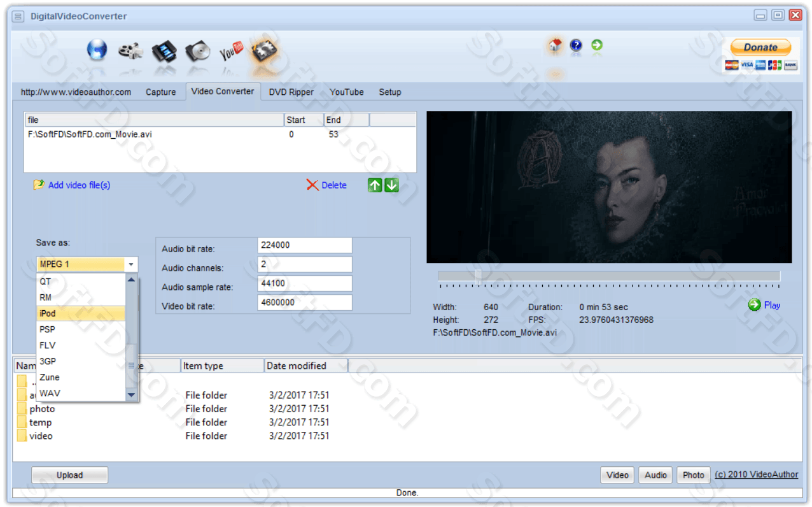The image size is (812, 507).
Task: Click the Photo button at bottom
Action: tap(693, 475)
